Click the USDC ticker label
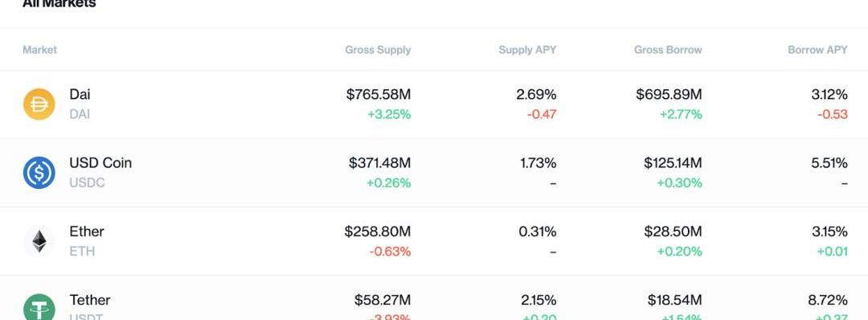 (x=87, y=183)
